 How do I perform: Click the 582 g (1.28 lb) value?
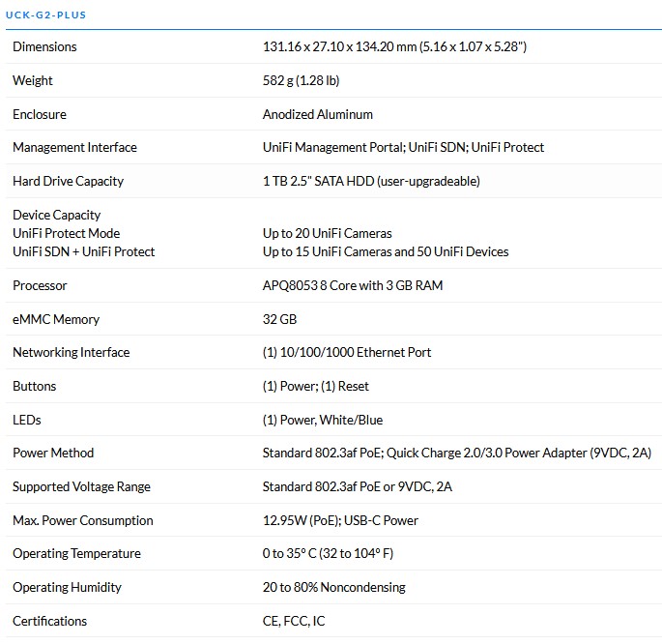(301, 80)
